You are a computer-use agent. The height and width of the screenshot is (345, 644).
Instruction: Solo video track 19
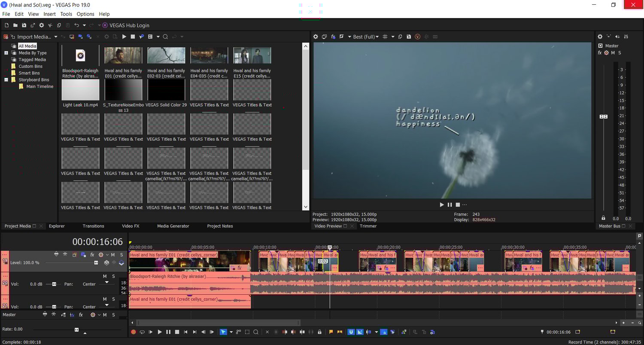coord(122,255)
